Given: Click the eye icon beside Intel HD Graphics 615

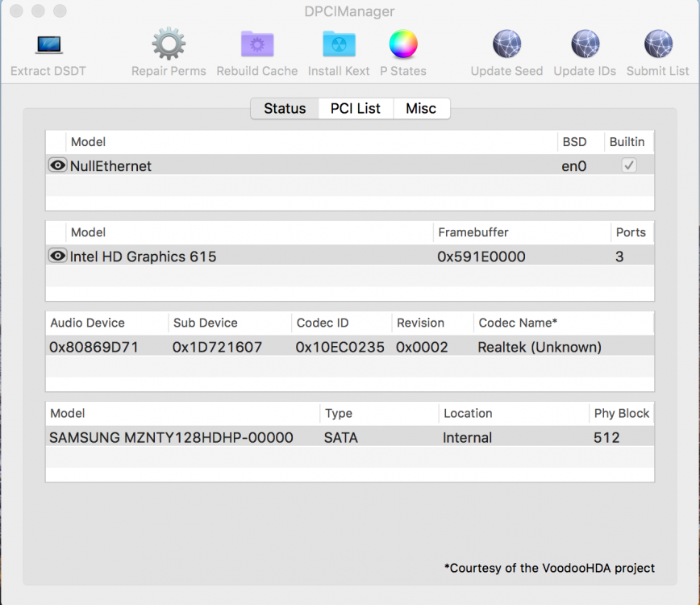Looking at the screenshot, I should (57, 256).
